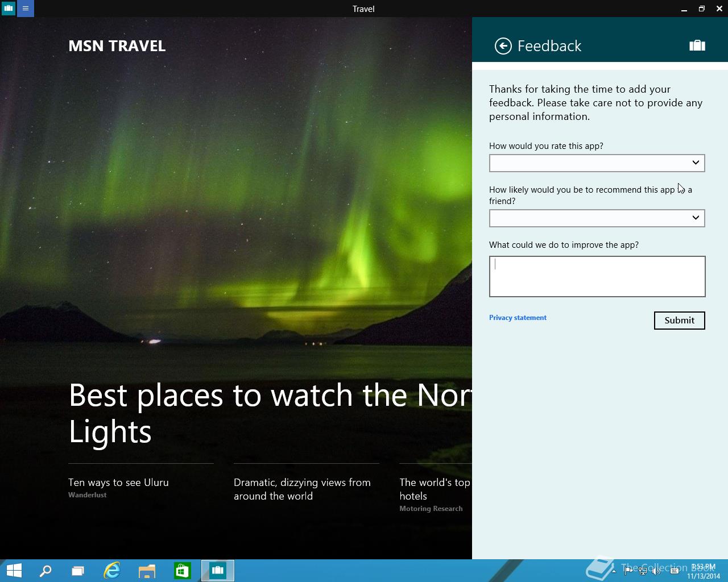The image size is (728, 582).
Task: Submit the feedback form
Action: point(680,321)
